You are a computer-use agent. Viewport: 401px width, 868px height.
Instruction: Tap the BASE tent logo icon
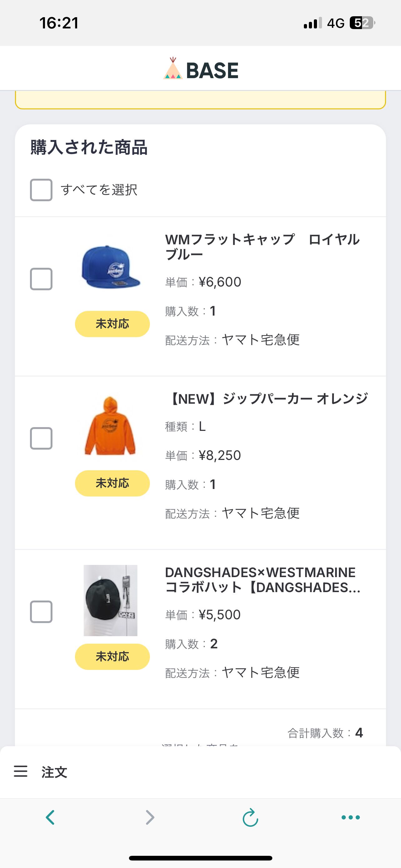tap(173, 69)
